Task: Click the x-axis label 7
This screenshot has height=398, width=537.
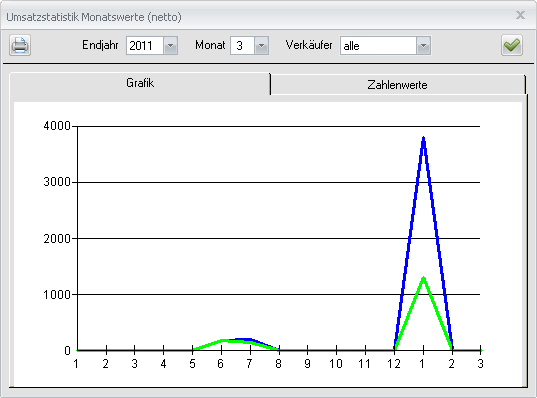Action: click(249, 363)
